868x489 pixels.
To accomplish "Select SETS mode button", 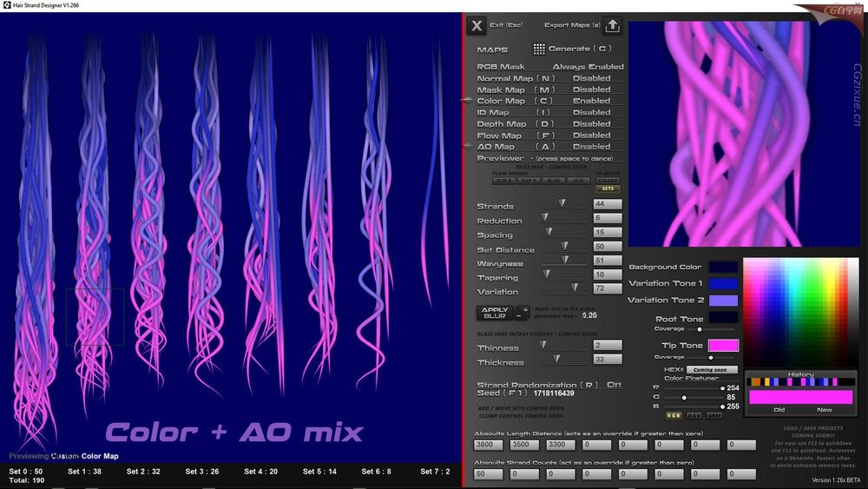I will coord(608,188).
